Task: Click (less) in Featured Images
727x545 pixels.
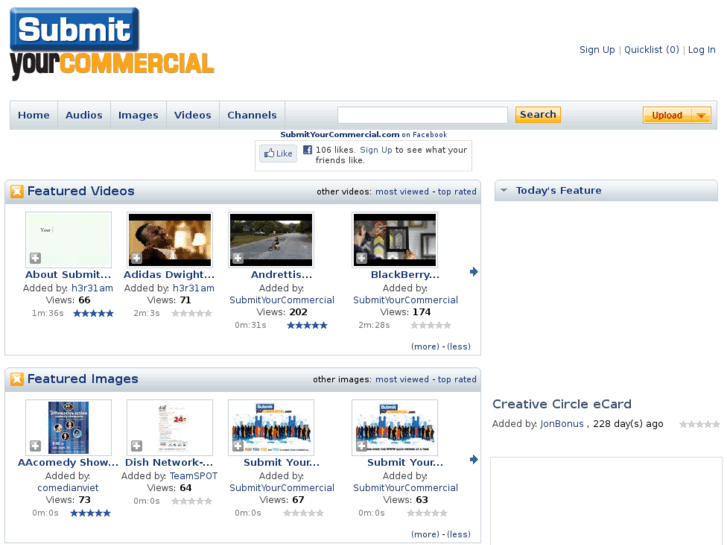Action: [459, 534]
